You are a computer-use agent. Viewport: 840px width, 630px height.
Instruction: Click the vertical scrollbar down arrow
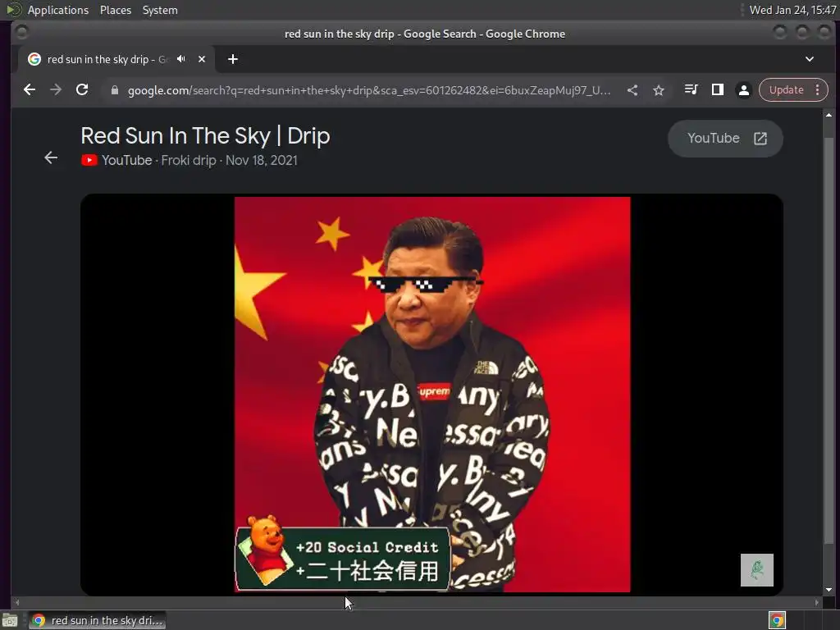click(x=829, y=590)
